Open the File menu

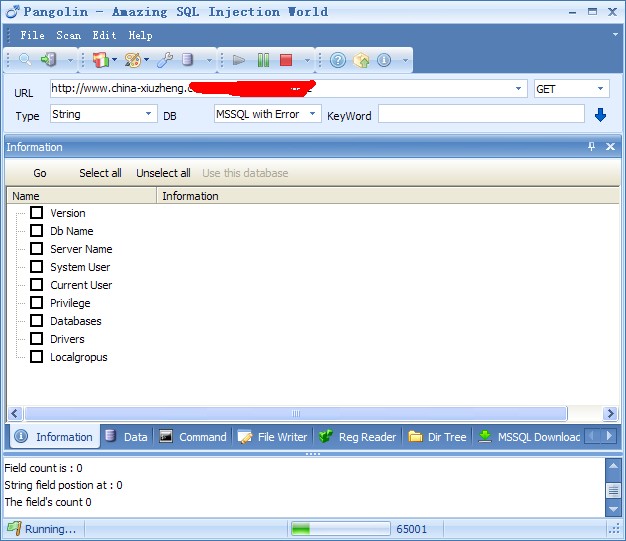pos(32,35)
